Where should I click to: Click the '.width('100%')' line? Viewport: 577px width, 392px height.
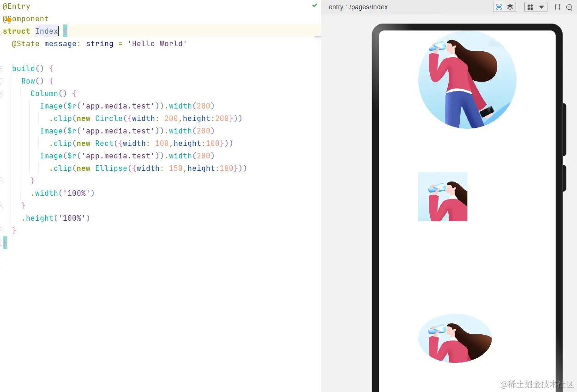[63, 193]
